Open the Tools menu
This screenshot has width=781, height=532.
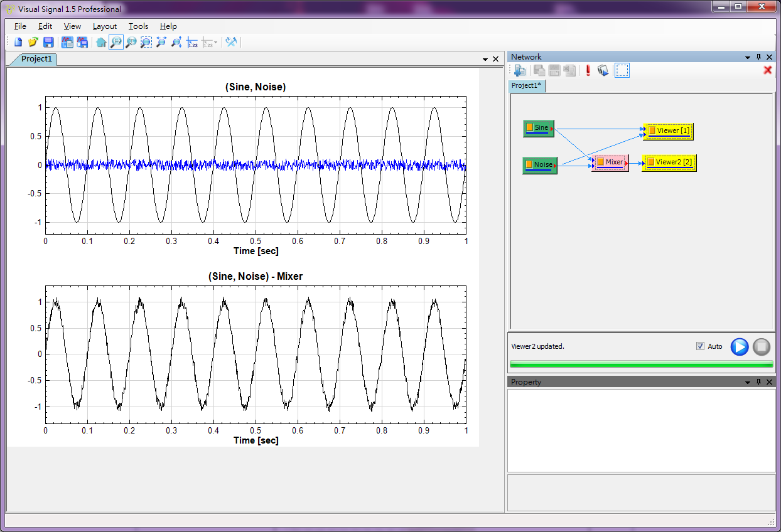pyautogui.click(x=138, y=26)
